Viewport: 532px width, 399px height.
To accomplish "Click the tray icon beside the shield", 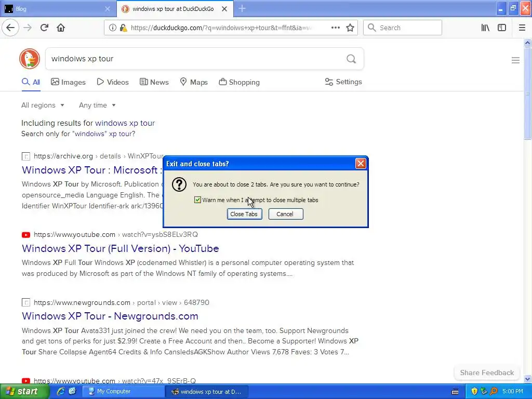I will point(484,391).
